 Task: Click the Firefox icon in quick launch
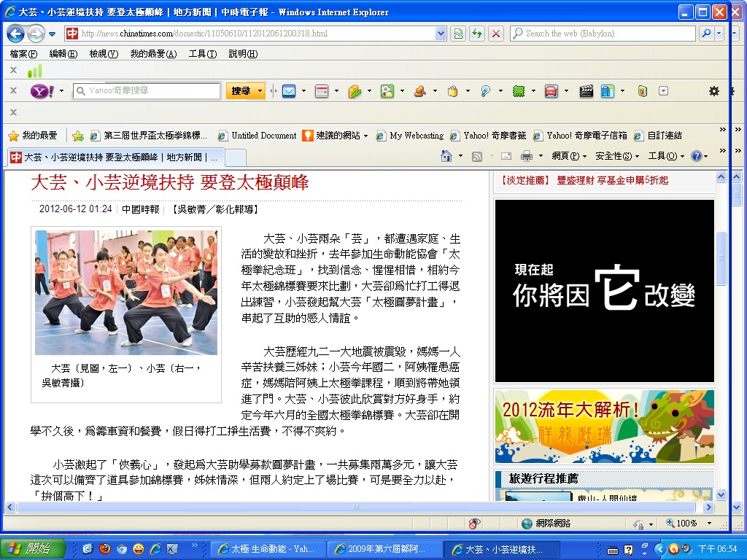(105, 549)
